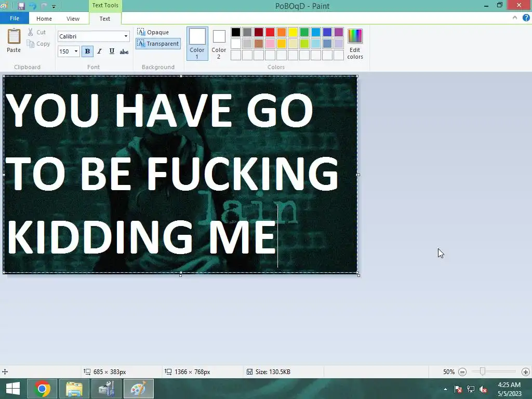Switch to the Home tab

click(44, 19)
